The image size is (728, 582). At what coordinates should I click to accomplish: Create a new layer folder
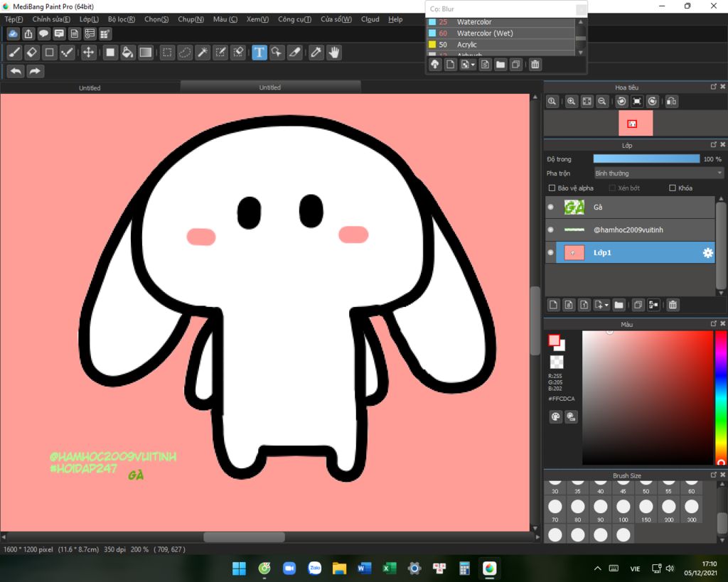point(619,305)
